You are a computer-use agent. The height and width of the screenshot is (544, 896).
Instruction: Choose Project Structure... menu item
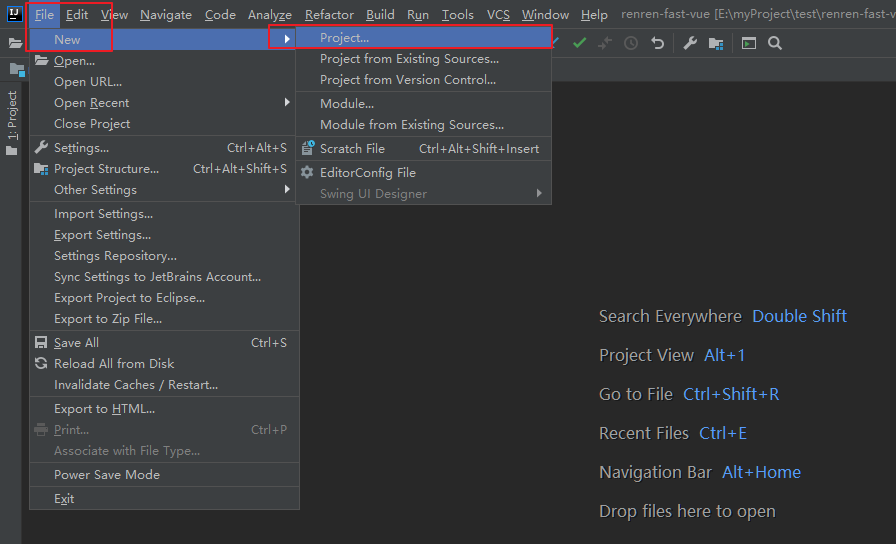click(x=164, y=169)
